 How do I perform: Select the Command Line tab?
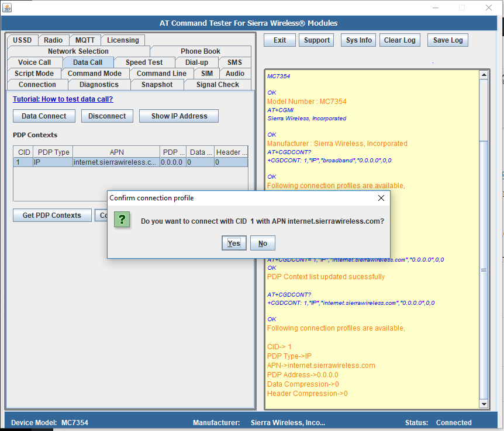point(161,74)
